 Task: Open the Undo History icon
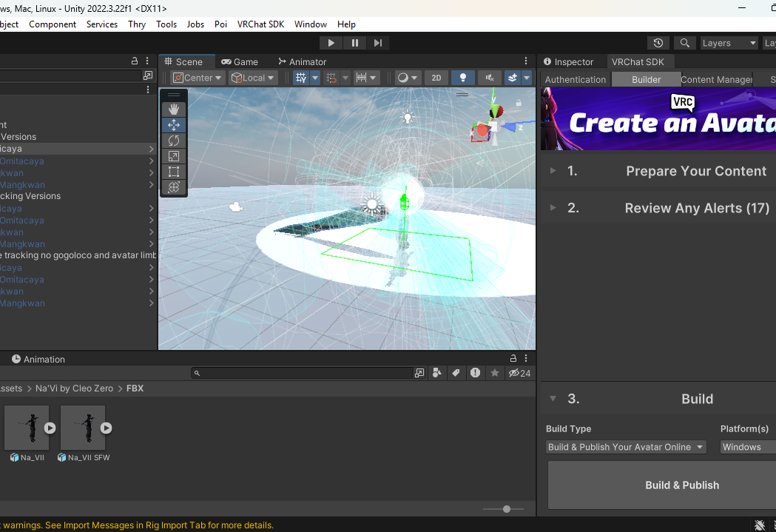tap(658, 43)
